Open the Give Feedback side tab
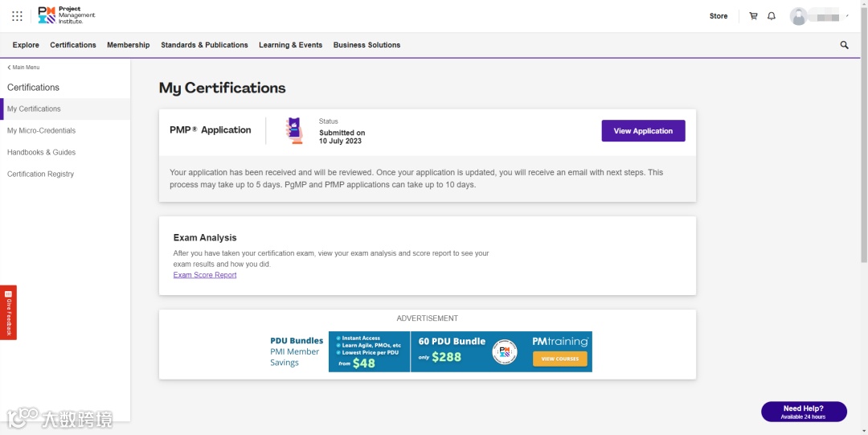 (x=8, y=313)
